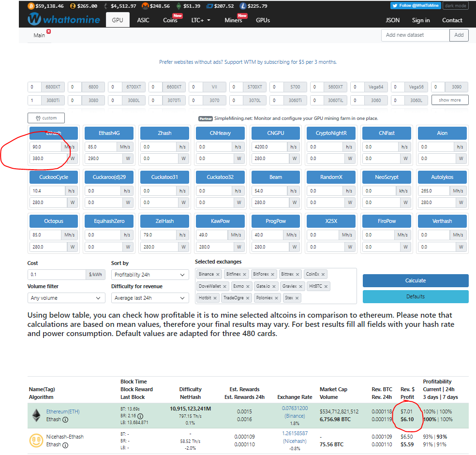Click the Ethash hashrate field showing 90.0
Image resolution: width=476 pixels, height=455 pixels.
tap(45, 147)
